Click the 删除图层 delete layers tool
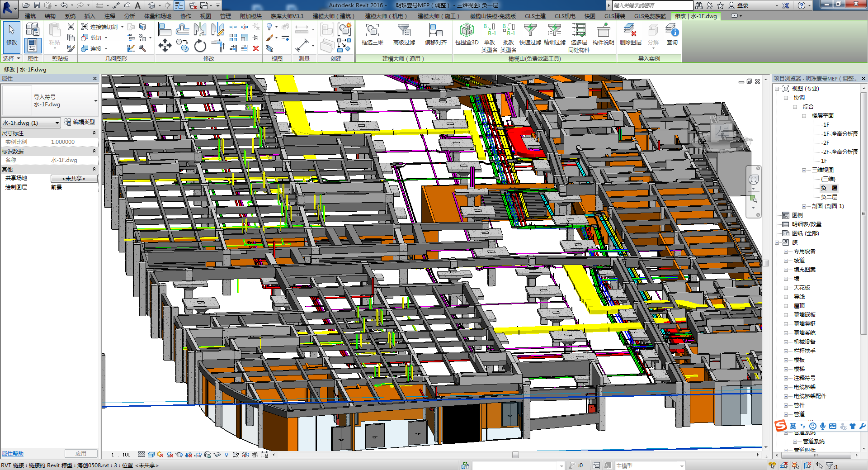The image size is (868, 470). click(630, 34)
